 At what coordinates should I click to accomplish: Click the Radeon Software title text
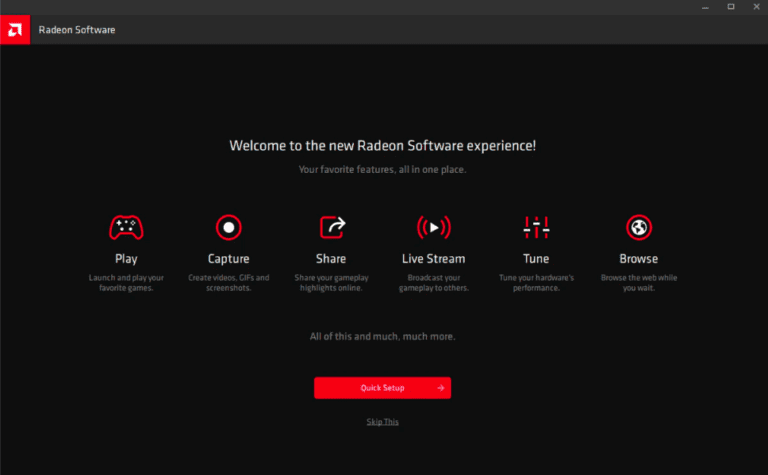click(77, 30)
